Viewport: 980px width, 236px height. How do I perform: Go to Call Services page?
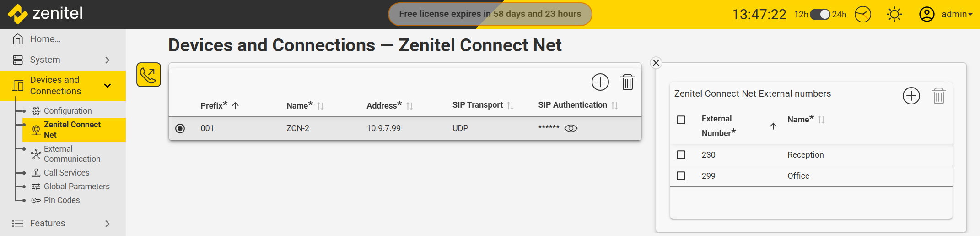click(66, 173)
